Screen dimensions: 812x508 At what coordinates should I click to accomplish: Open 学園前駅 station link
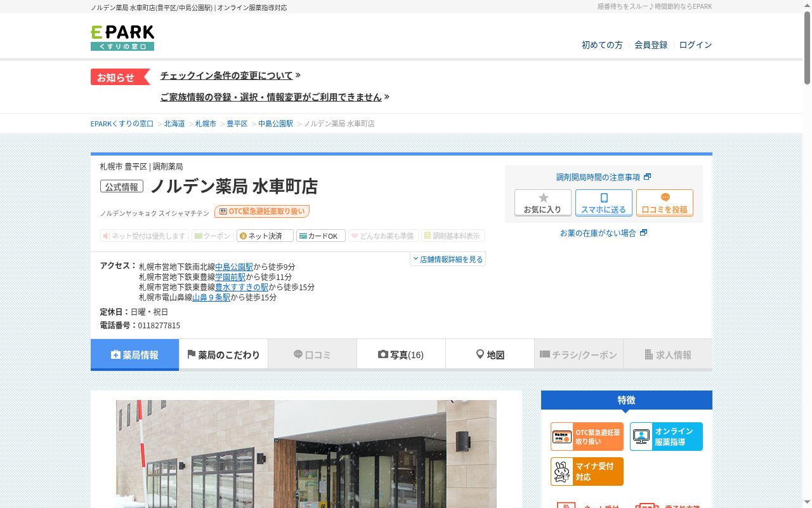[230, 277]
